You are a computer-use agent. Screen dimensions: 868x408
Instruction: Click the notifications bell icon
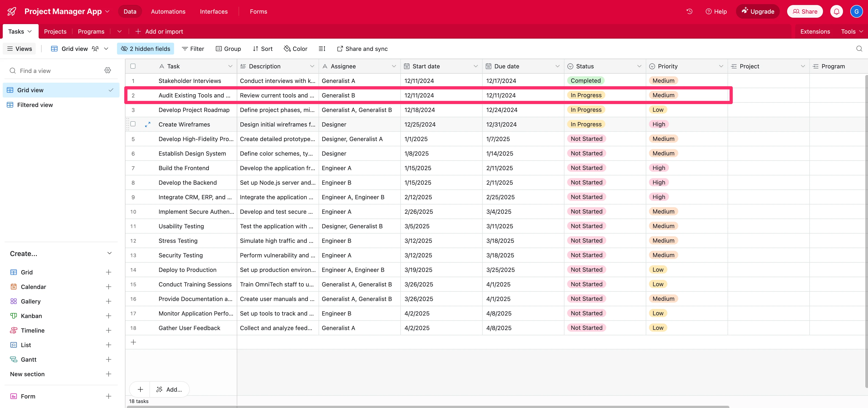tap(836, 11)
